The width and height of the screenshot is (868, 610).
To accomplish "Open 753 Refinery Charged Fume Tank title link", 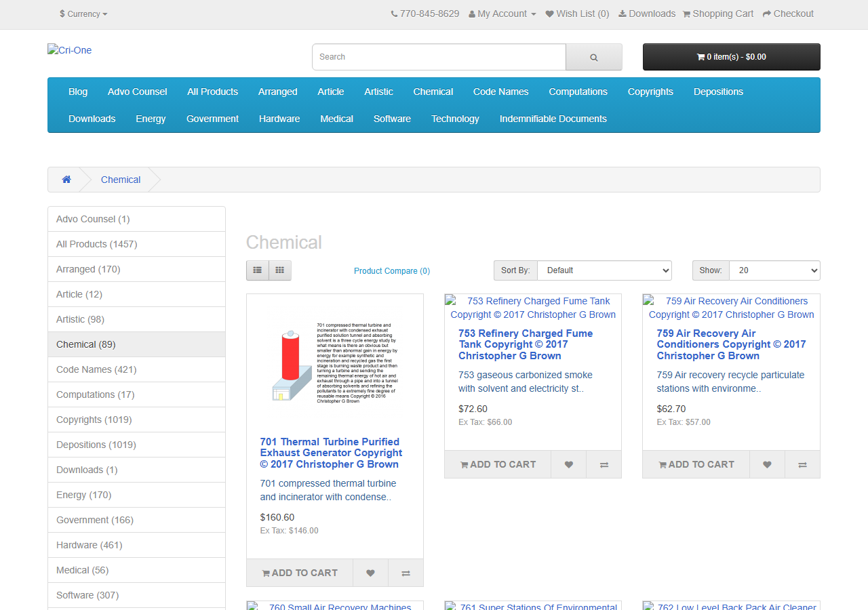I will point(526,344).
